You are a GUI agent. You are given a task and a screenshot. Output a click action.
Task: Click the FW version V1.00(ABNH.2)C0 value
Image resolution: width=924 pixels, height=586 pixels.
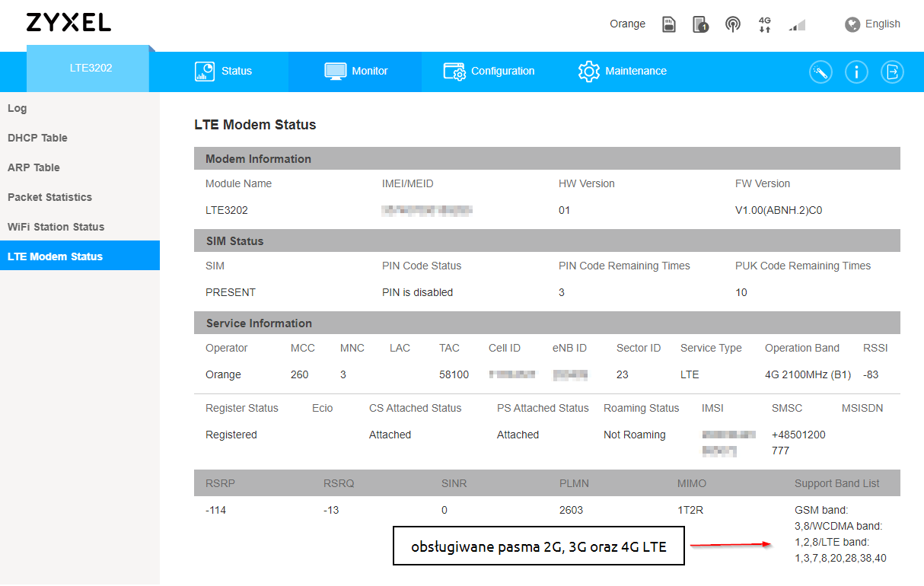tap(779, 210)
